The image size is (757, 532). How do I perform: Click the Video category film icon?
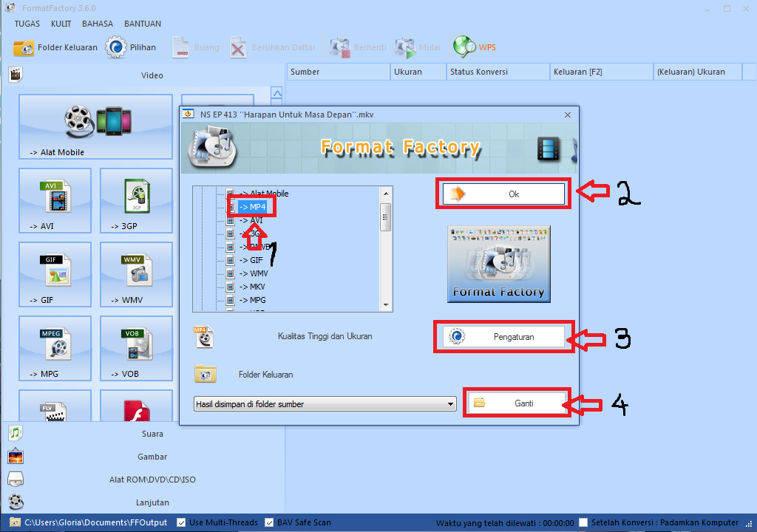[16, 75]
